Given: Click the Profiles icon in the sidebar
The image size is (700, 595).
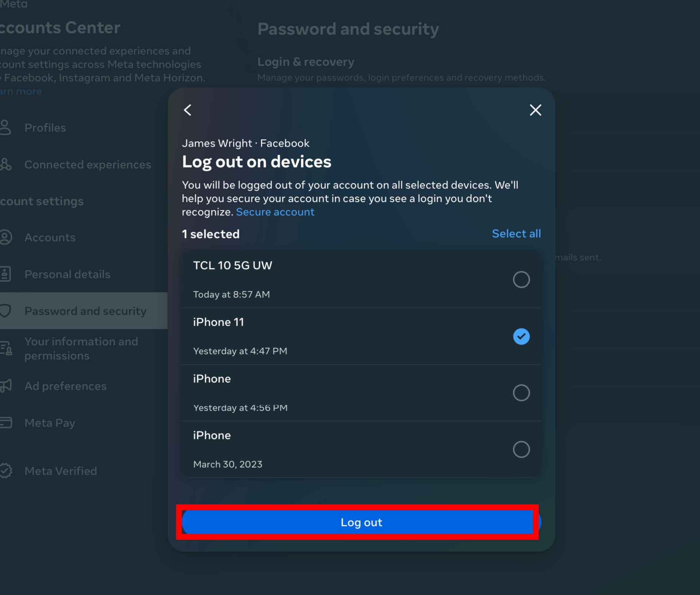Looking at the screenshot, I should click(5, 127).
